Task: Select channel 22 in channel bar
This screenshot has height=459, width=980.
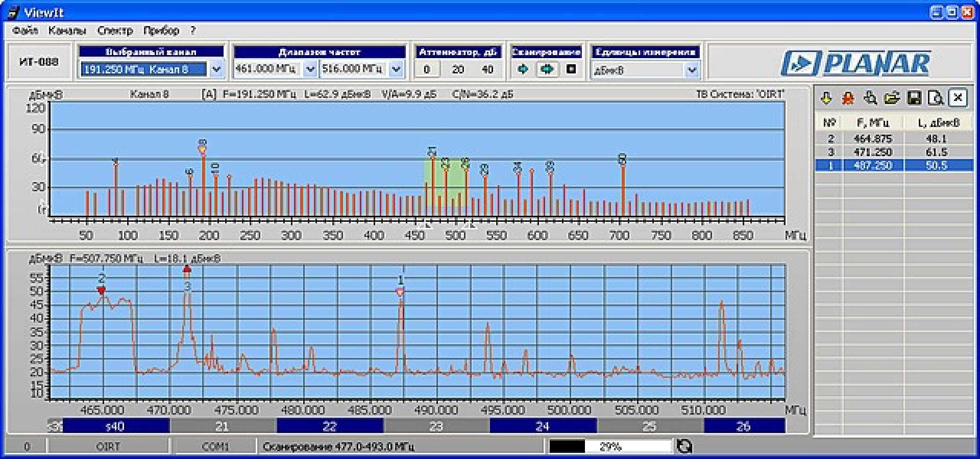Action: [x=330, y=426]
